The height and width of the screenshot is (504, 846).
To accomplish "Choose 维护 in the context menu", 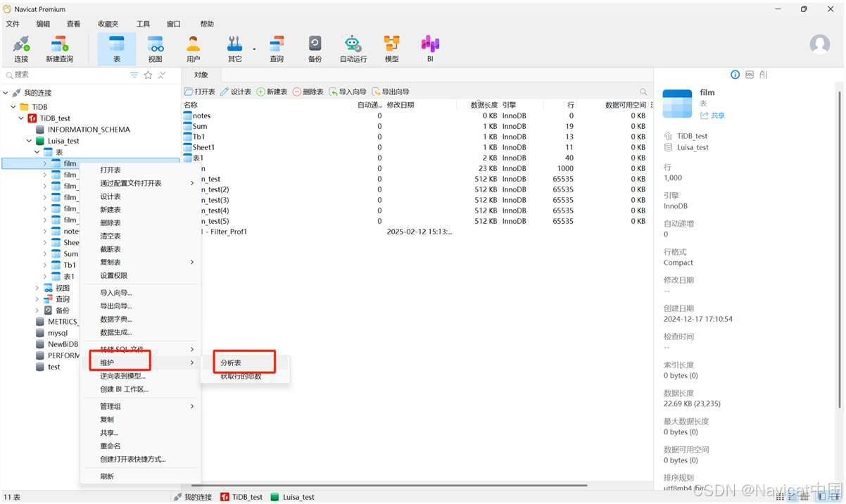I will (x=140, y=363).
